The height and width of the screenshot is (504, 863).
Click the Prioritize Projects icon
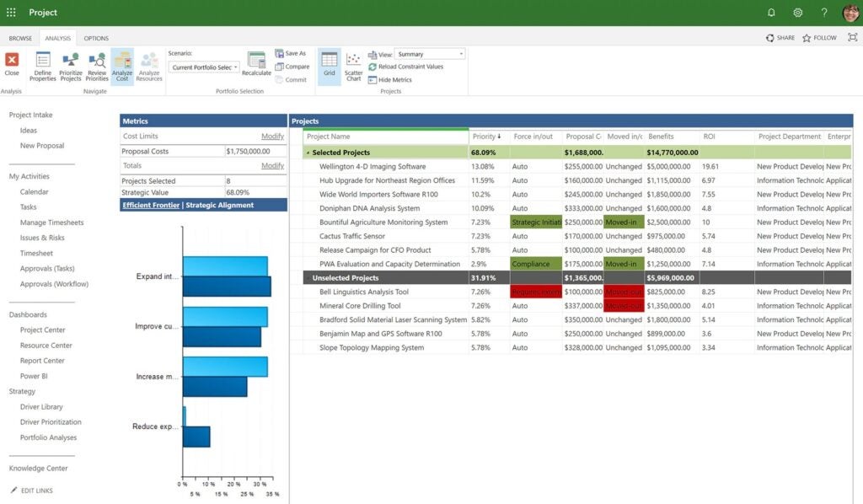[x=72, y=62]
